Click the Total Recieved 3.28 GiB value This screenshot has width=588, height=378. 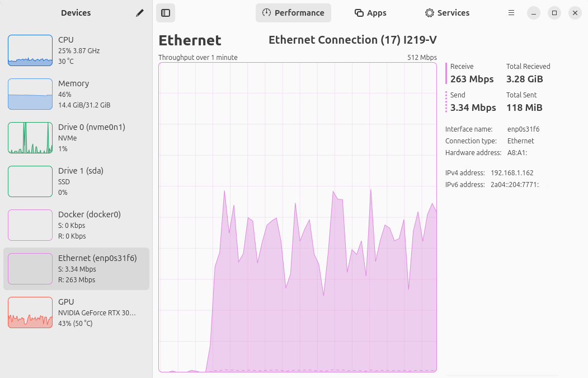point(525,79)
